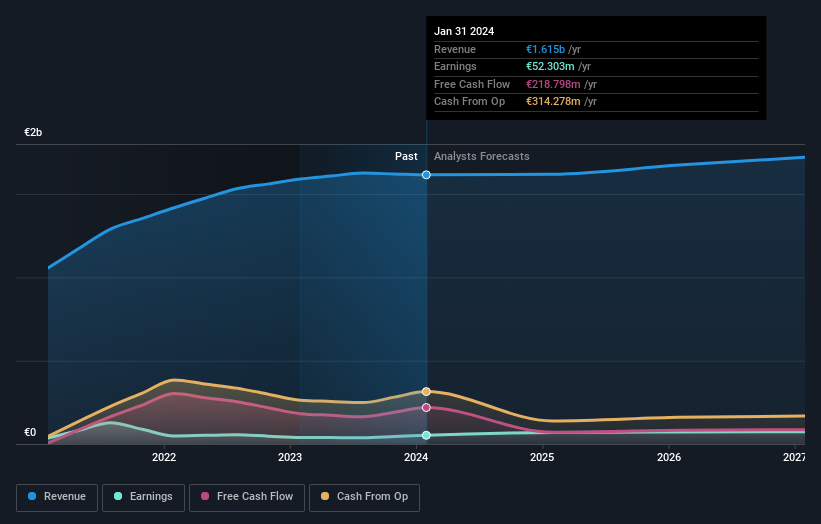821x524 pixels.
Task: Click the orange Cash From Op legend dot
Action: (325, 496)
